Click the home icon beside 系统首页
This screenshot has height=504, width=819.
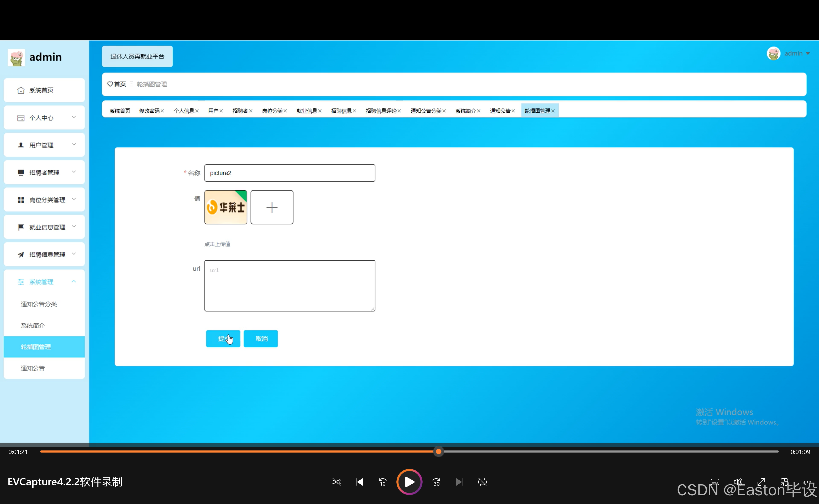(21, 90)
